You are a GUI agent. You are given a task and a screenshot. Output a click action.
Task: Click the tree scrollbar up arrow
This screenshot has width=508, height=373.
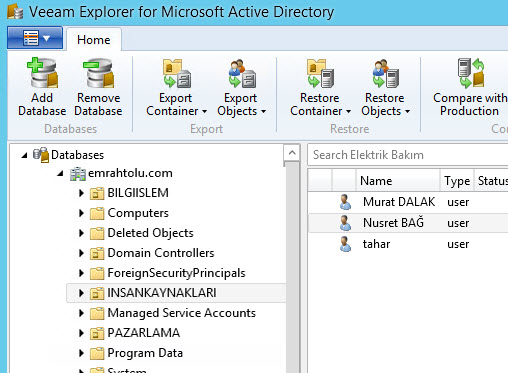pos(292,153)
